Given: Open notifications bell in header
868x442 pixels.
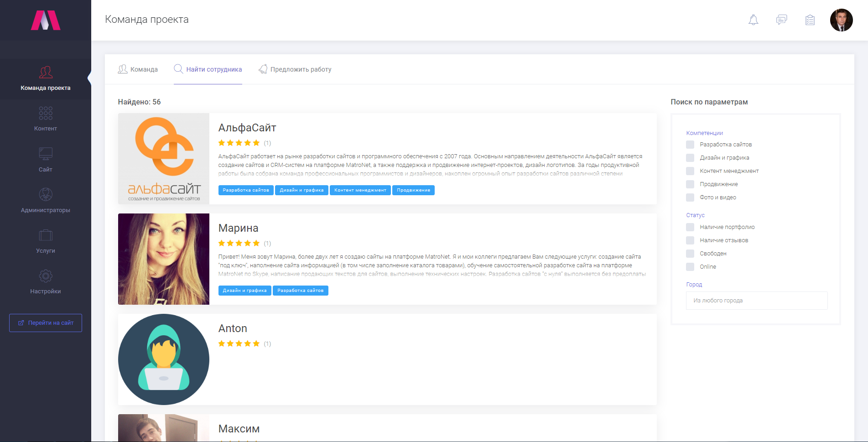Looking at the screenshot, I should tap(754, 20).
